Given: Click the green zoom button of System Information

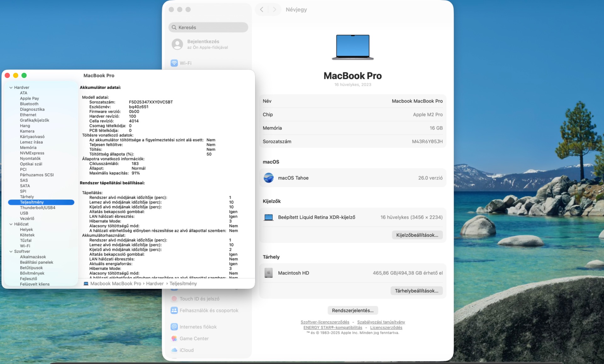Looking at the screenshot, I should coord(24,75).
